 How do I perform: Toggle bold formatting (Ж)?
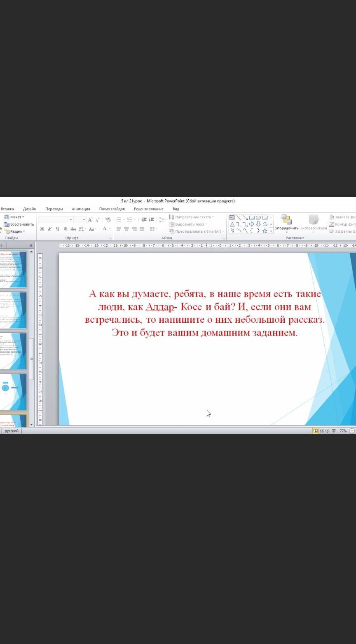pos(42,229)
